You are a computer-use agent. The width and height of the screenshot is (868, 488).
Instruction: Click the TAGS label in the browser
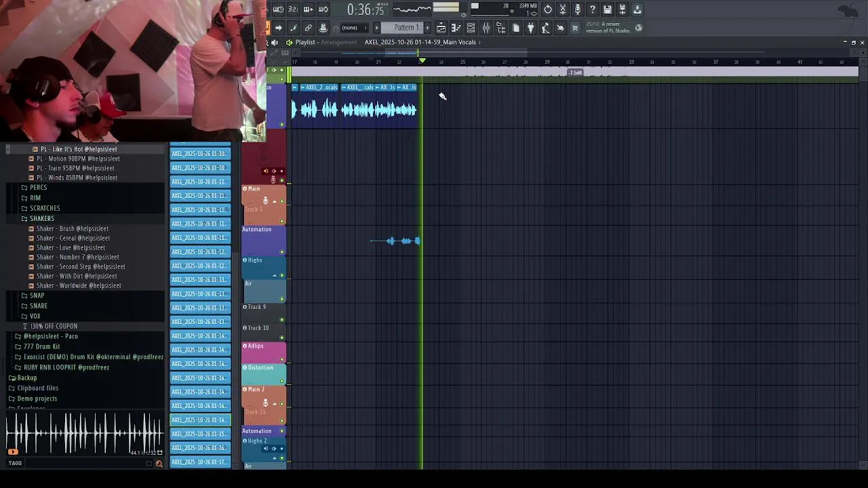coord(15,464)
